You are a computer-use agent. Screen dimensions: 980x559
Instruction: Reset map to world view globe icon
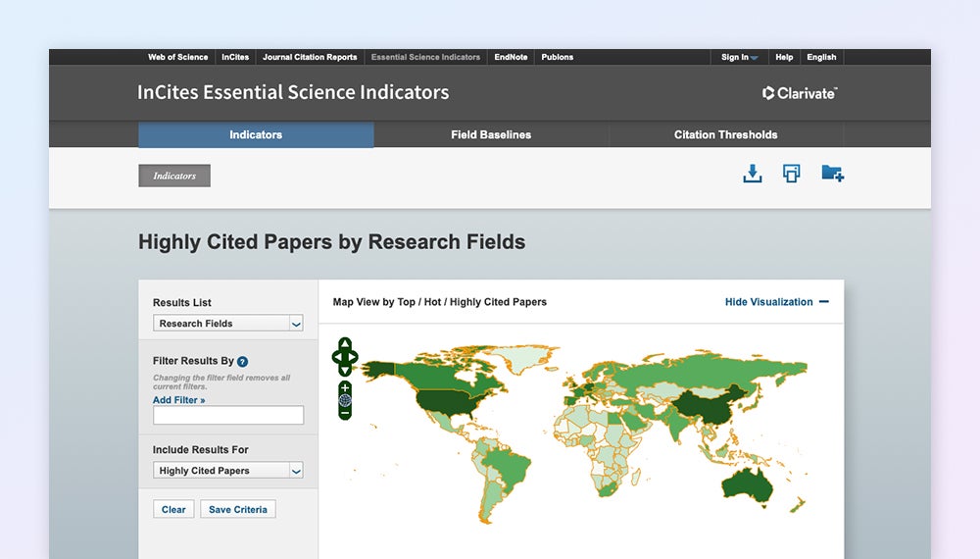point(345,401)
